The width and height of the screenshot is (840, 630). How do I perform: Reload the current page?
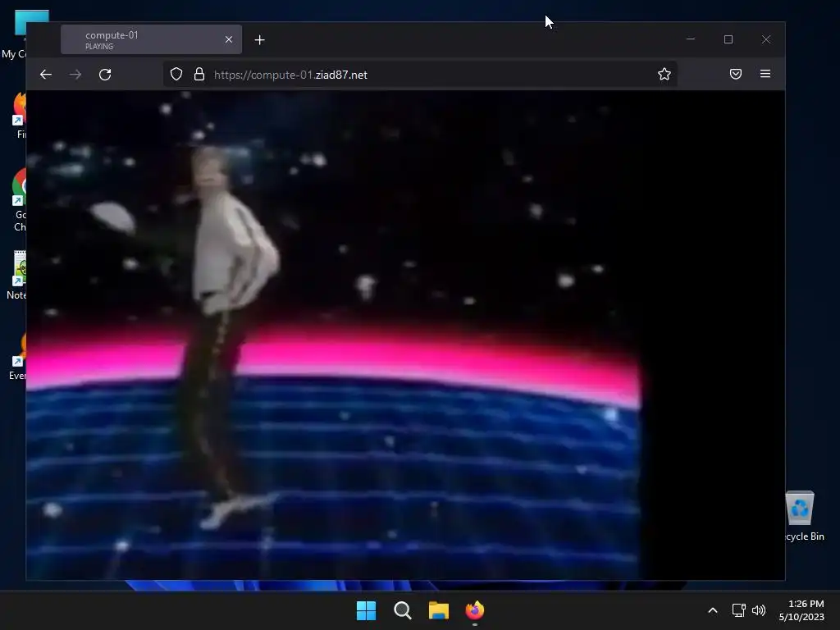[x=105, y=75]
